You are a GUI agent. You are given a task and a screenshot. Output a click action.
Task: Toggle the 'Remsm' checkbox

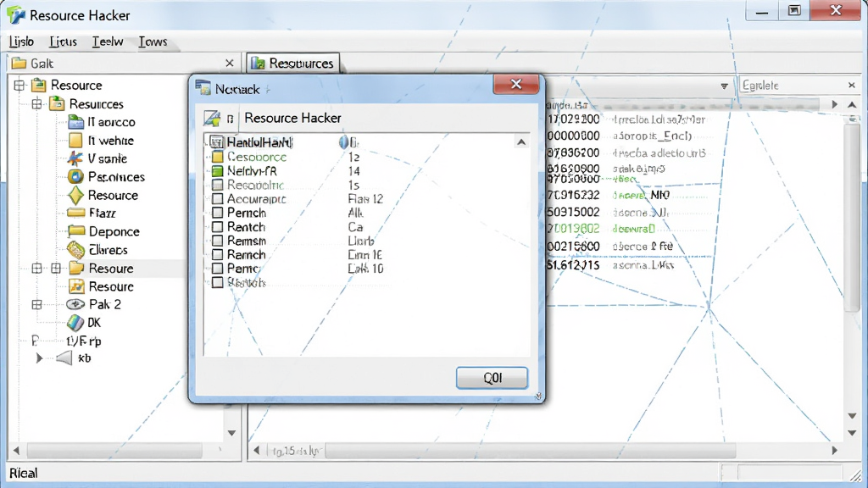pyautogui.click(x=218, y=241)
